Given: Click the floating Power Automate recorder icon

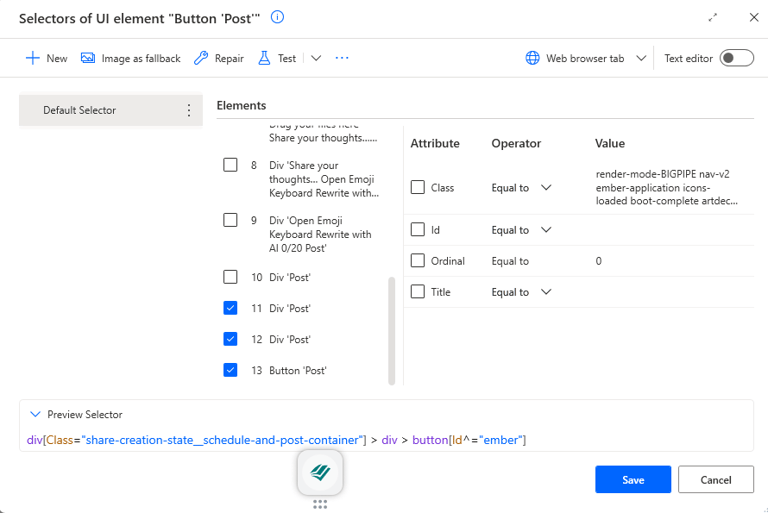Looking at the screenshot, I should 320,472.
